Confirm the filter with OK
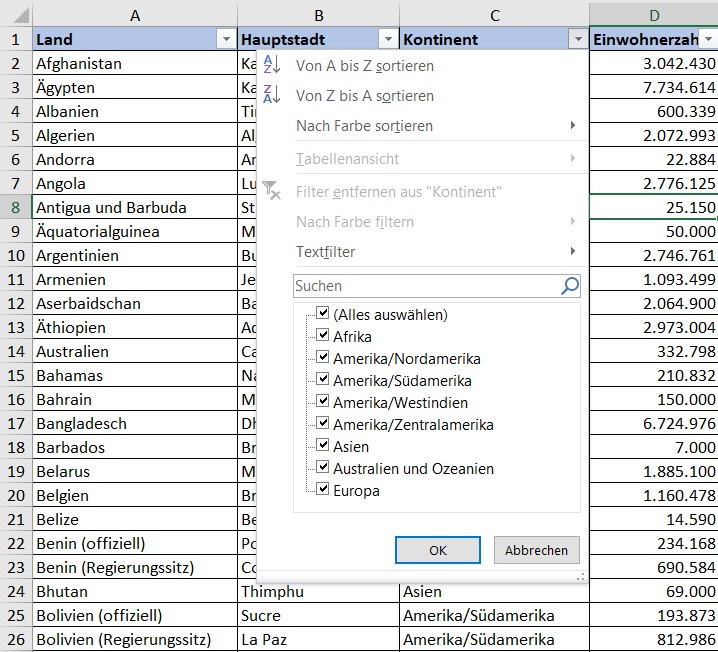 437,550
